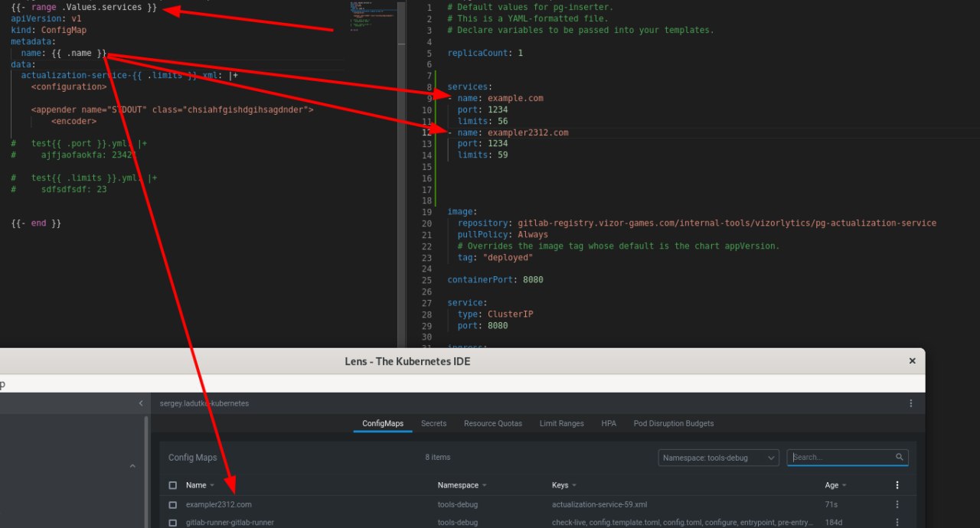980x528 pixels.
Task: Click the code minimap in the left editor
Action: click(373, 15)
